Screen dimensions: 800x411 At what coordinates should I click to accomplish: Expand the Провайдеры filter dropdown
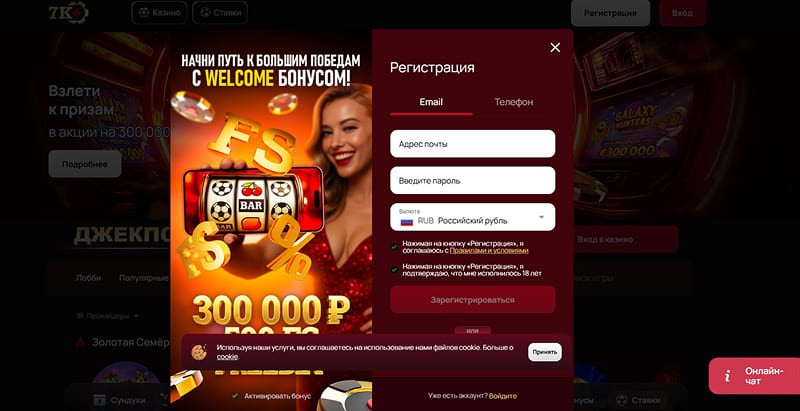(x=107, y=316)
